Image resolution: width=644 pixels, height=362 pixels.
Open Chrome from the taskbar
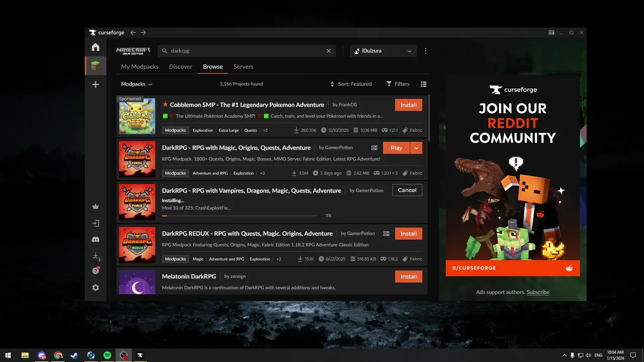point(58,355)
